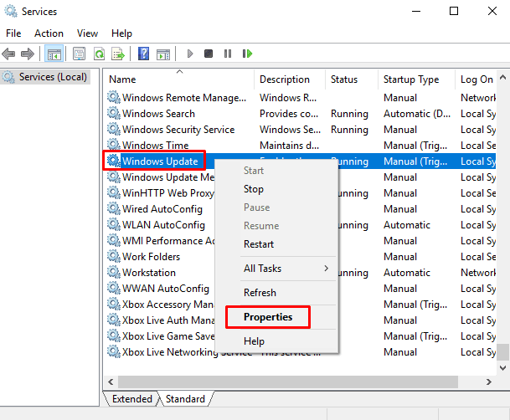
Task: Open the File menu
Action: 13,33
